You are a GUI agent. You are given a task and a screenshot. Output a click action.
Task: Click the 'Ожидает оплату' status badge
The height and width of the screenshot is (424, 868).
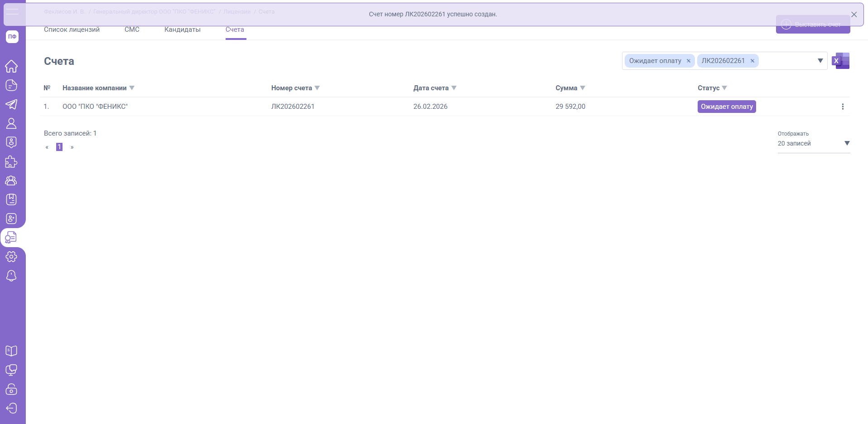726,107
